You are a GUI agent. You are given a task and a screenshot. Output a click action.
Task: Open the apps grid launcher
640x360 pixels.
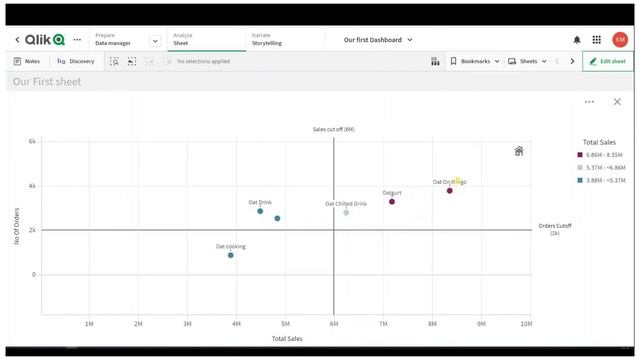(596, 40)
